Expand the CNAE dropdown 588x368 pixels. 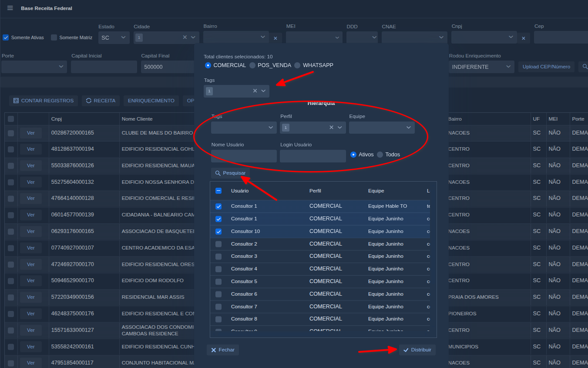click(x=415, y=37)
